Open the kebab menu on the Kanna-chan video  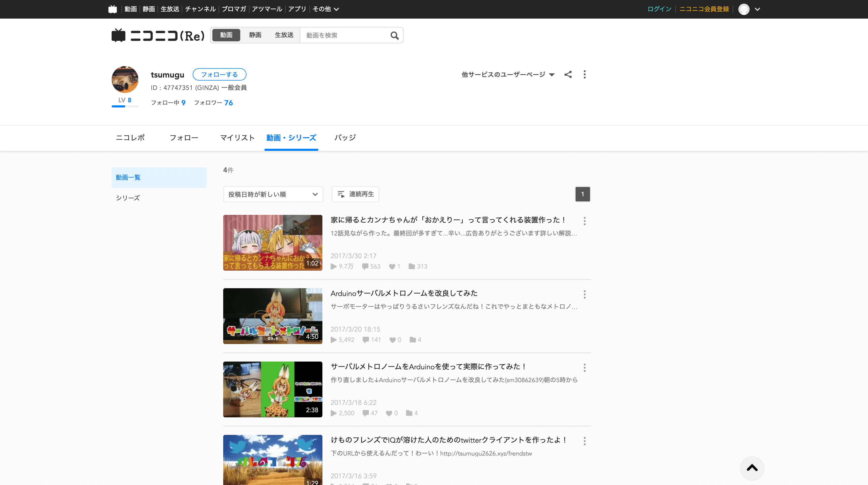tap(585, 221)
